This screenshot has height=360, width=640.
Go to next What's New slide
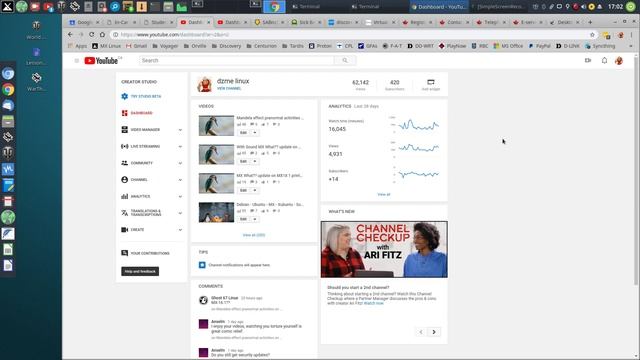[x=434, y=332]
